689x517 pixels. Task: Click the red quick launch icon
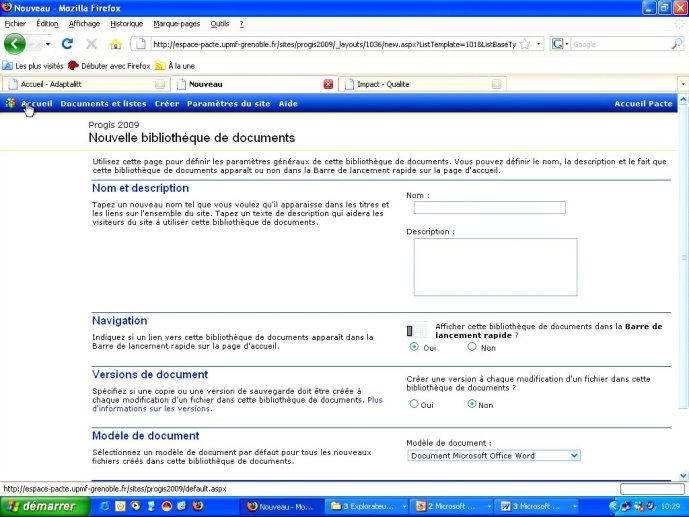tap(167, 506)
